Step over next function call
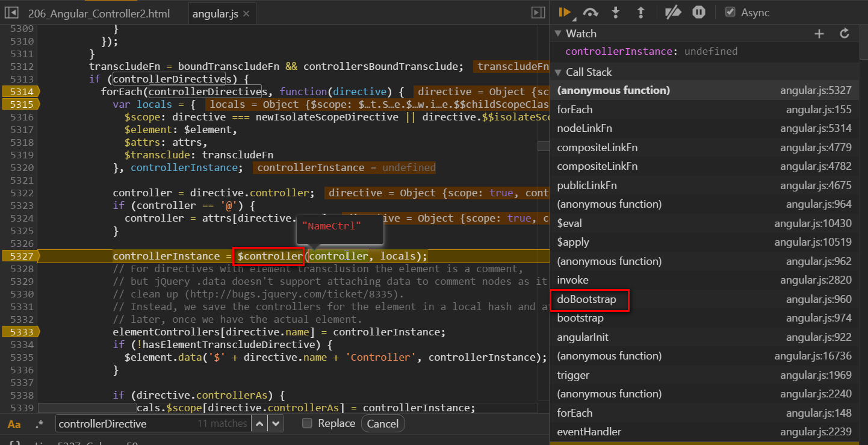The image size is (868, 445). pyautogui.click(x=591, y=12)
